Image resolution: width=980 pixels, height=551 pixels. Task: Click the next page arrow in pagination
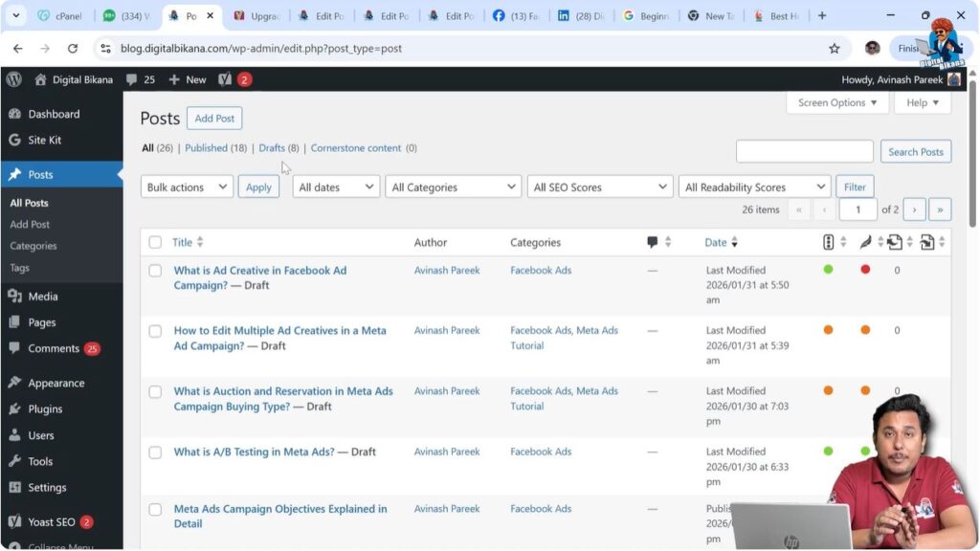point(914,209)
